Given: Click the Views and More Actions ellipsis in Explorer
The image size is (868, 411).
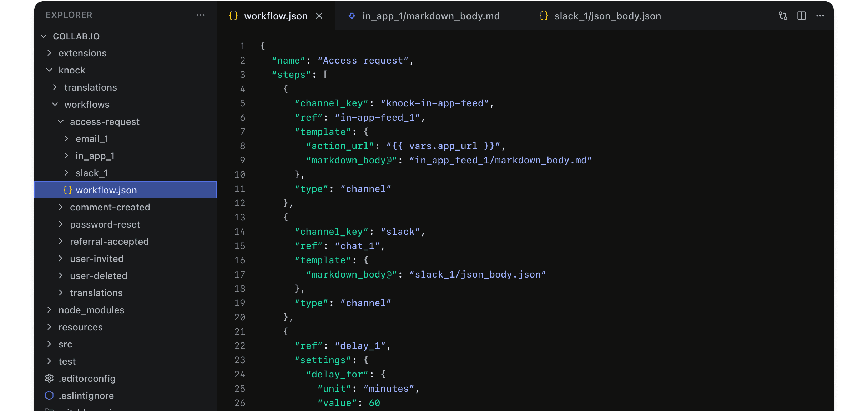Looking at the screenshot, I should coord(201,15).
